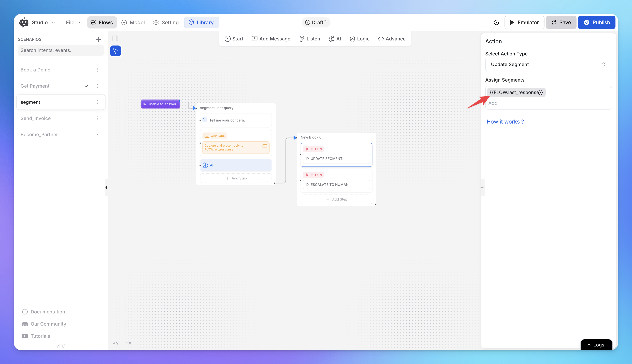The height and width of the screenshot is (364, 632).
Task: Add a new scenario with plus icon
Action: point(98,39)
